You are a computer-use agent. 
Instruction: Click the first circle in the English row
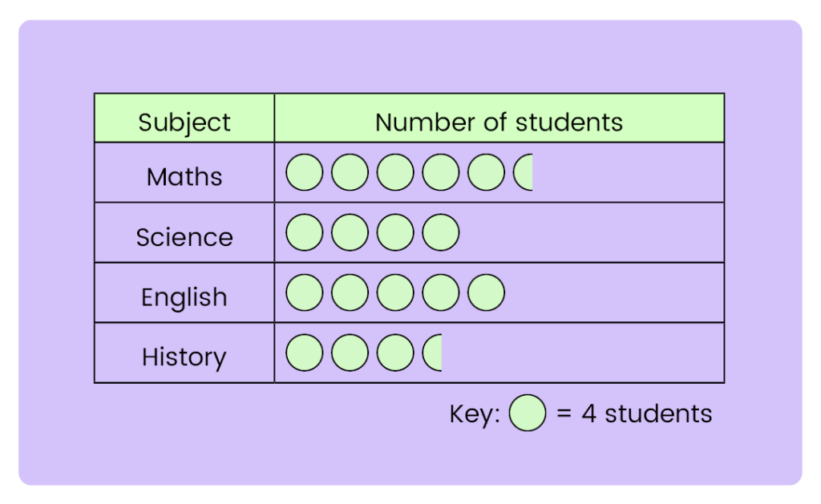point(305,293)
